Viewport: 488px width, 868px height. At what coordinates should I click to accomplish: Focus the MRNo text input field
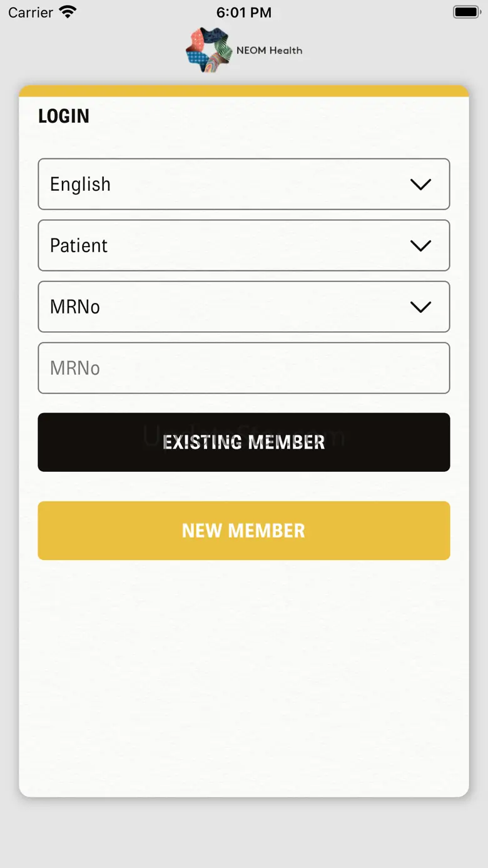[244, 369]
